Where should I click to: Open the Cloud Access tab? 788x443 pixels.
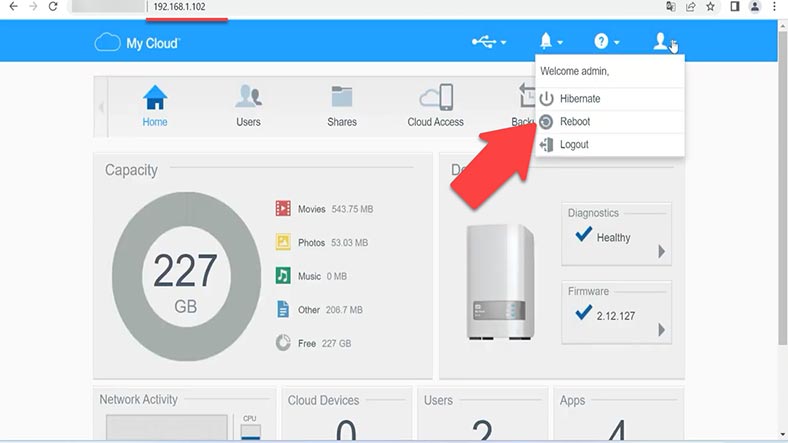coord(435,106)
